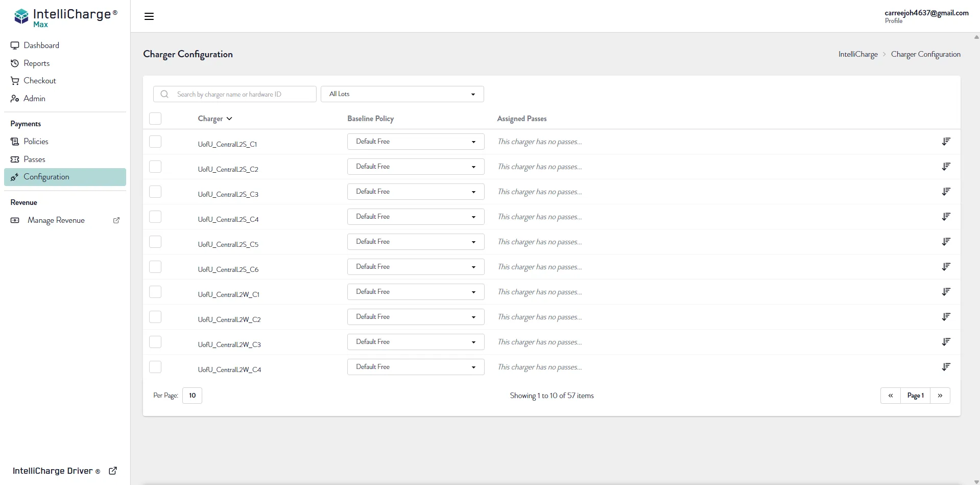Click sort icon for UofU_CentralL2S_C5 row

pos(946,242)
